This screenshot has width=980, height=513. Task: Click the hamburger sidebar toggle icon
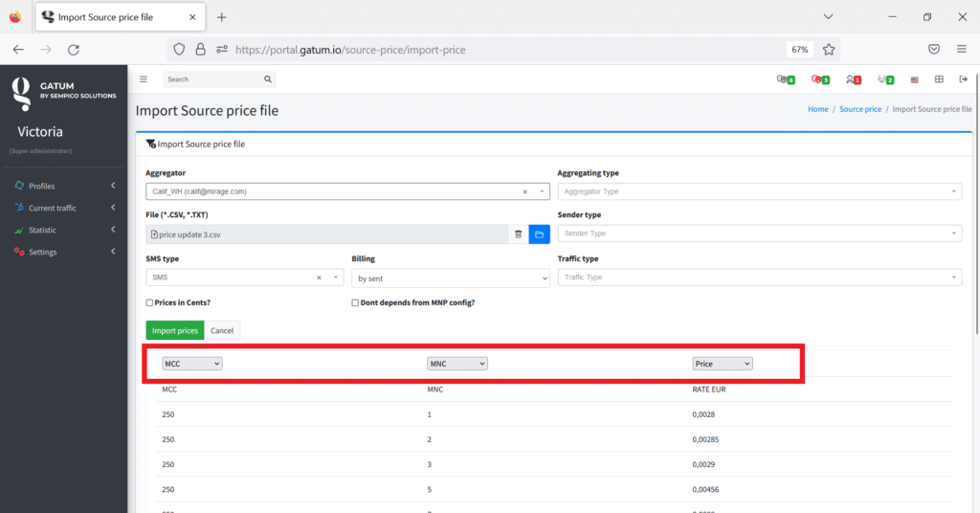click(x=144, y=79)
